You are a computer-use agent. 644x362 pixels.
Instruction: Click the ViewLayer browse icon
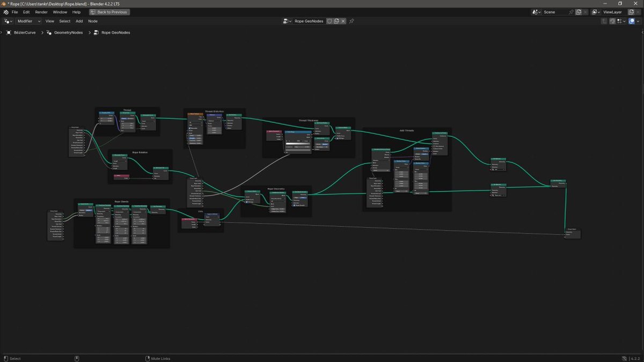pyautogui.click(x=595, y=11)
